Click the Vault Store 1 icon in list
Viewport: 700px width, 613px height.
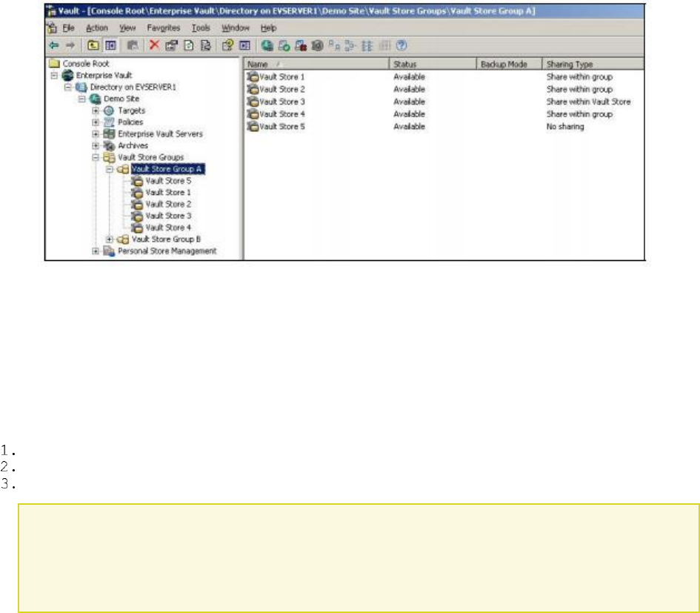253,77
